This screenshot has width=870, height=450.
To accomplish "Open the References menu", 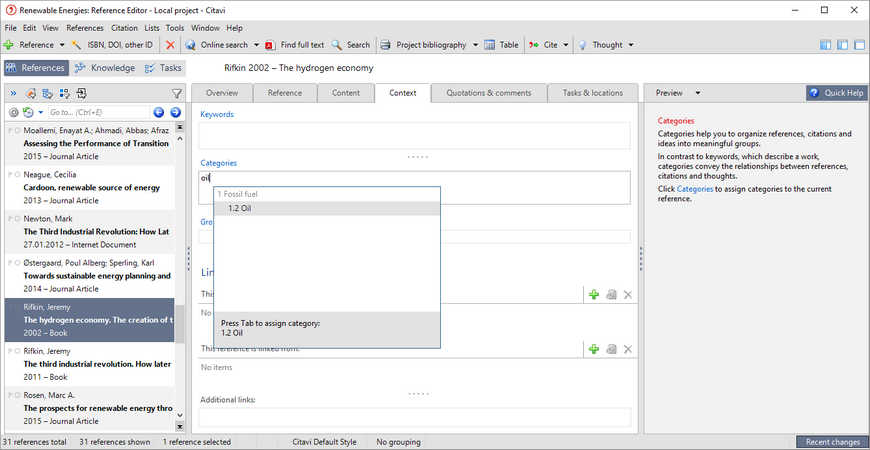I will click(85, 28).
